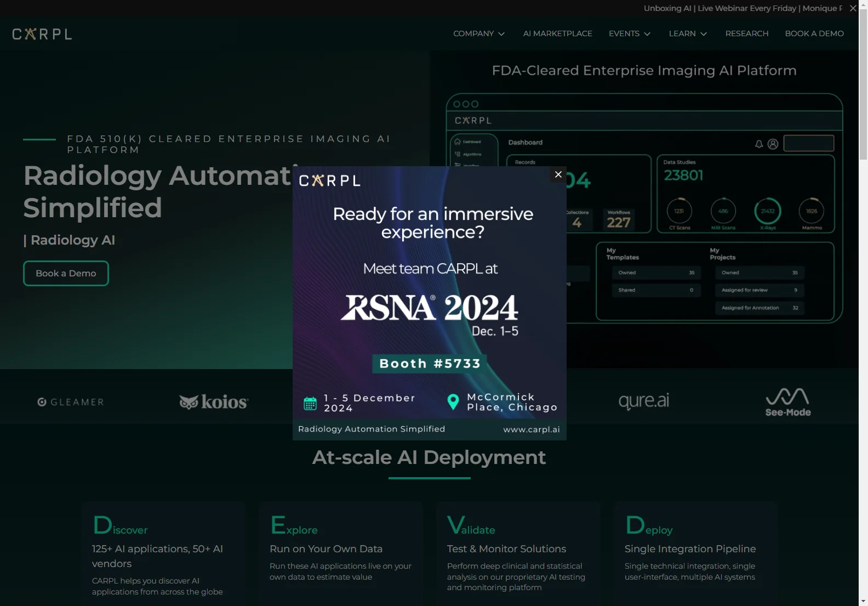Open the COMPANY menu
This screenshot has height=606, width=868.
479,33
